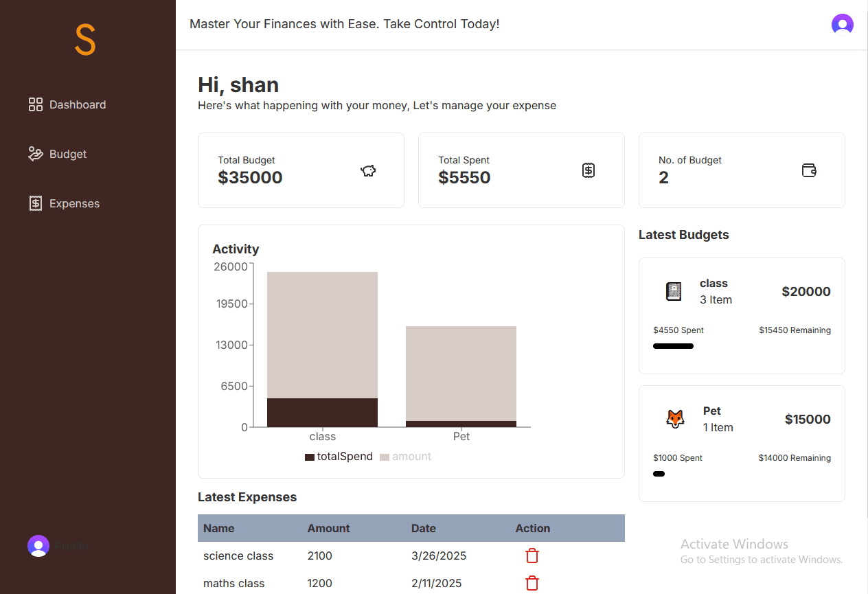The height and width of the screenshot is (594, 868).
Task: Select the maths class name cell
Action: pos(233,583)
